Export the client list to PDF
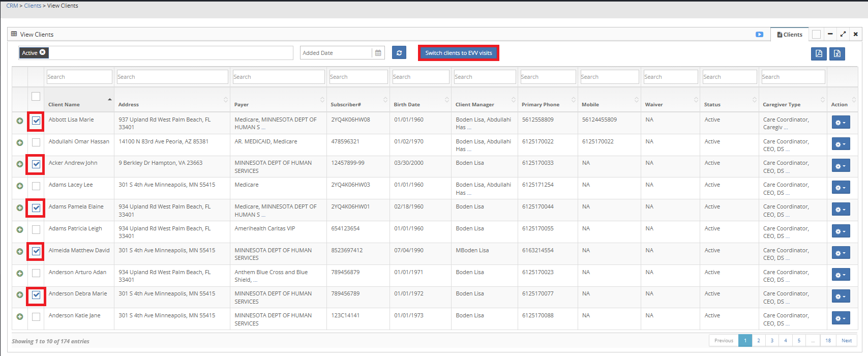This screenshot has width=868, height=356. tap(818, 53)
